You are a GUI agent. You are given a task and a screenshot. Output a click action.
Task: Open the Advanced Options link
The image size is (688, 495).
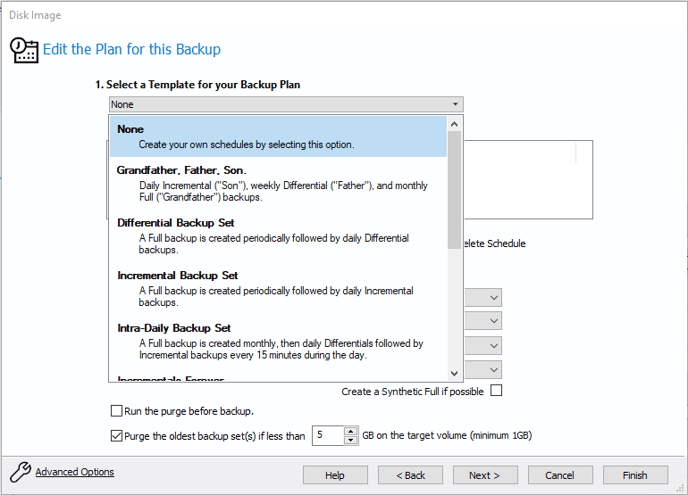point(75,472)
